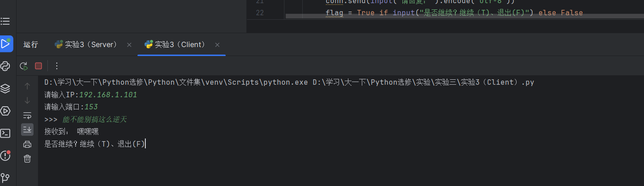The image size is (644, 186).
Task: Close the 实验3 (Server) tab
Action: click(129, 45)
